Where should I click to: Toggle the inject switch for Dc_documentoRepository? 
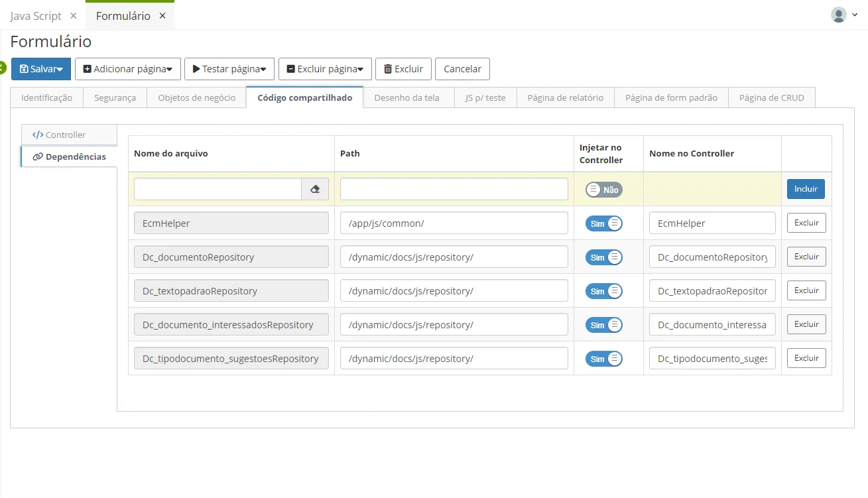coord(603,257)
